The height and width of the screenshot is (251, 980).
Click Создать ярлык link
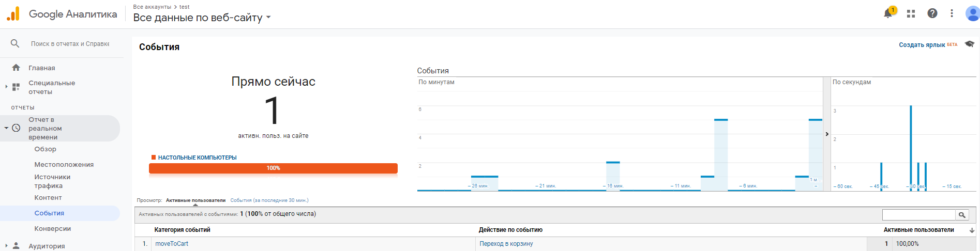pyautogui.click(x=922, y=45)
